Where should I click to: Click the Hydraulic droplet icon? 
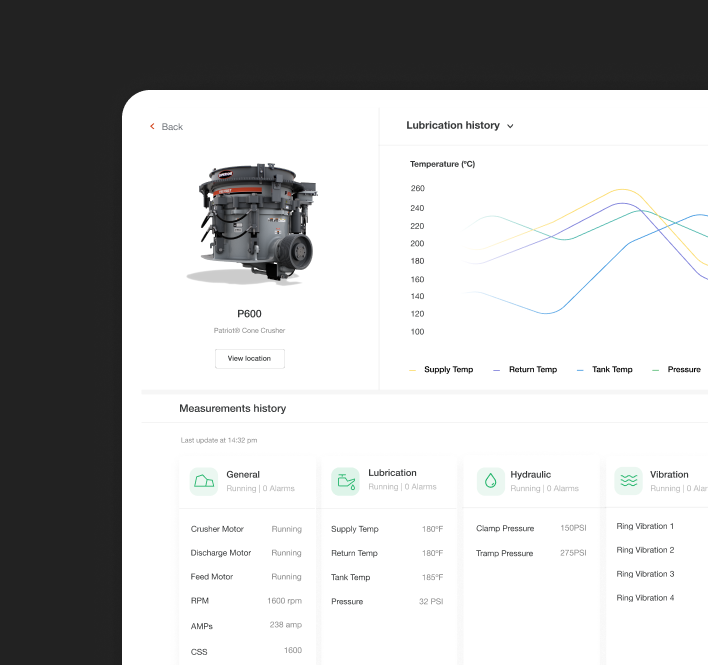(x=490, y=481)
